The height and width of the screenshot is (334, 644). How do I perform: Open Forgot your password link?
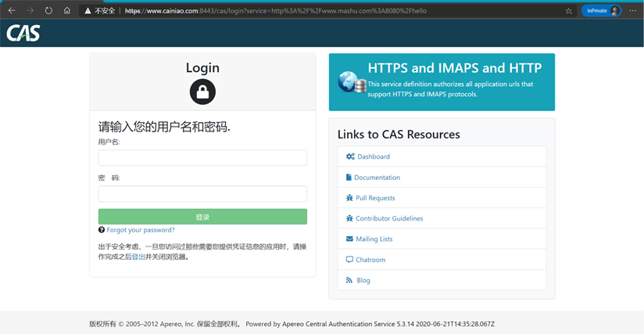coord(141,230)
